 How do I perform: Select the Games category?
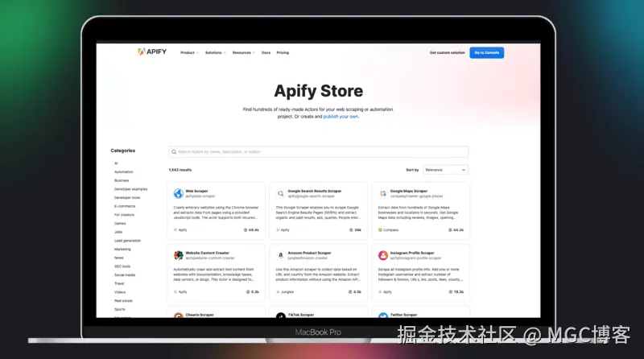coord(120,224)
